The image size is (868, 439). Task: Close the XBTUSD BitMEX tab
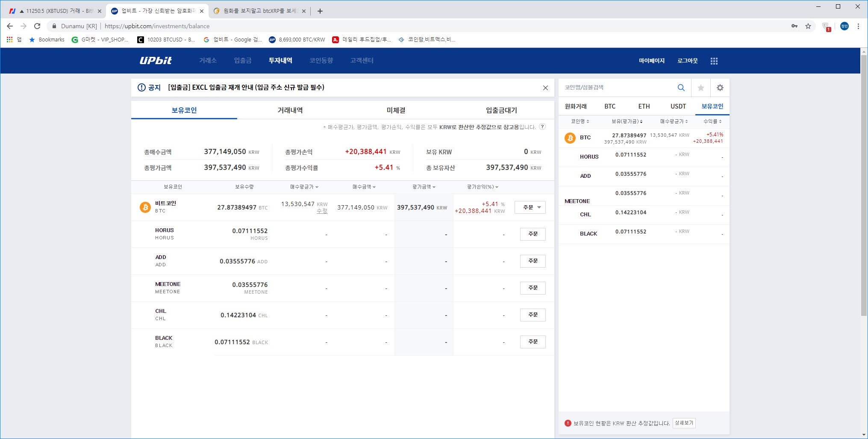click(100, 11)
